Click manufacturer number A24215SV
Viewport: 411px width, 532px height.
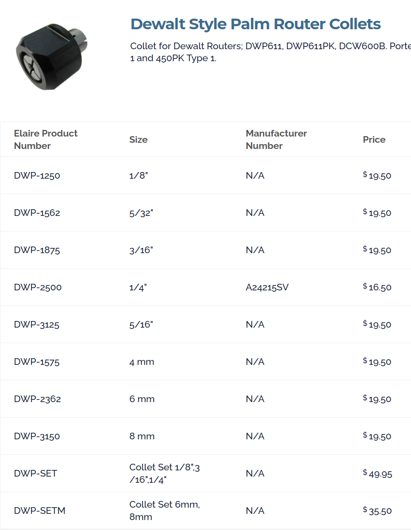click(267, 287)
